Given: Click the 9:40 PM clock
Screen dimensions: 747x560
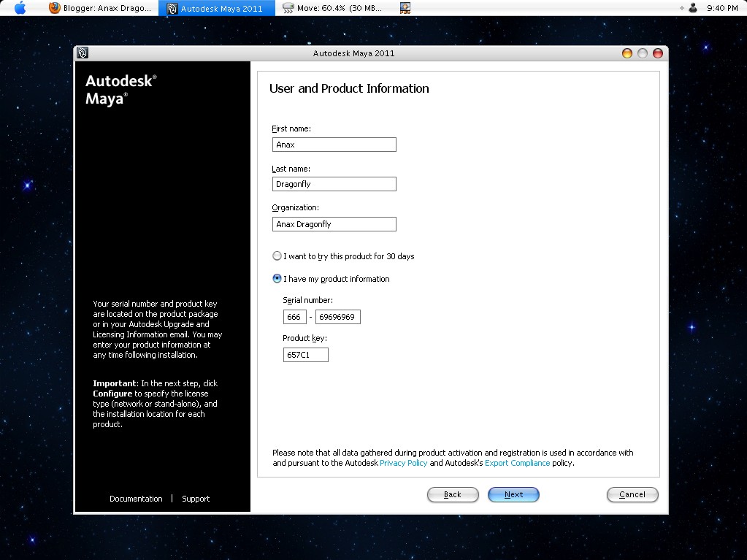Looking at the screenshot, I should [x=722, y=7].
